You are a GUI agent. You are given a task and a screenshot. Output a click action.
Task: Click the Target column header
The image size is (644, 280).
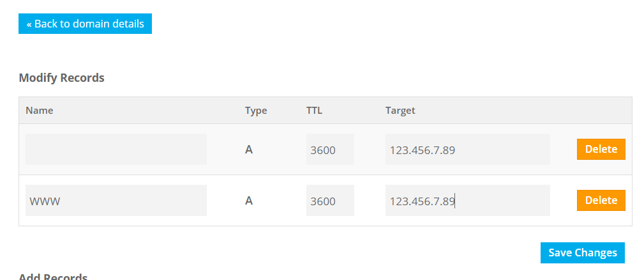click(400, 111)
